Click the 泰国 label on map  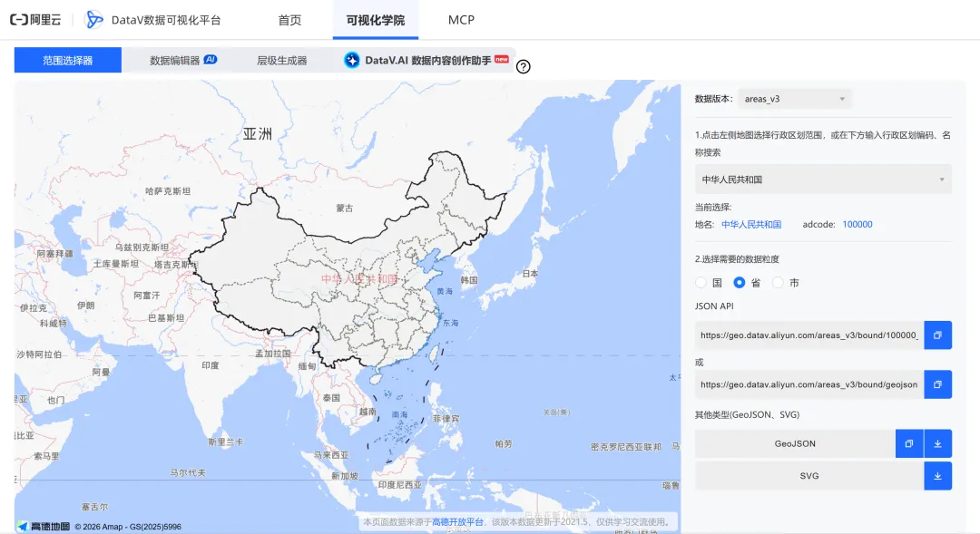point(332,398)
